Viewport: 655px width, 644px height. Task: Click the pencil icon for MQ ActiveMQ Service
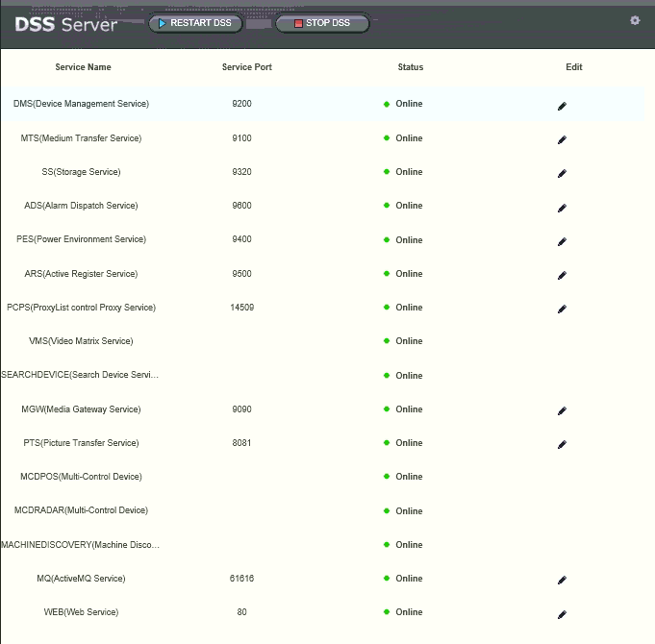coord(562,580)
